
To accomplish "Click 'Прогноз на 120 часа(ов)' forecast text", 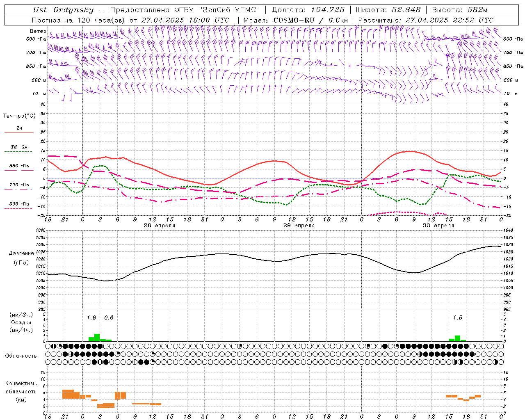I will pyautogui.click(x=79, y=20).
